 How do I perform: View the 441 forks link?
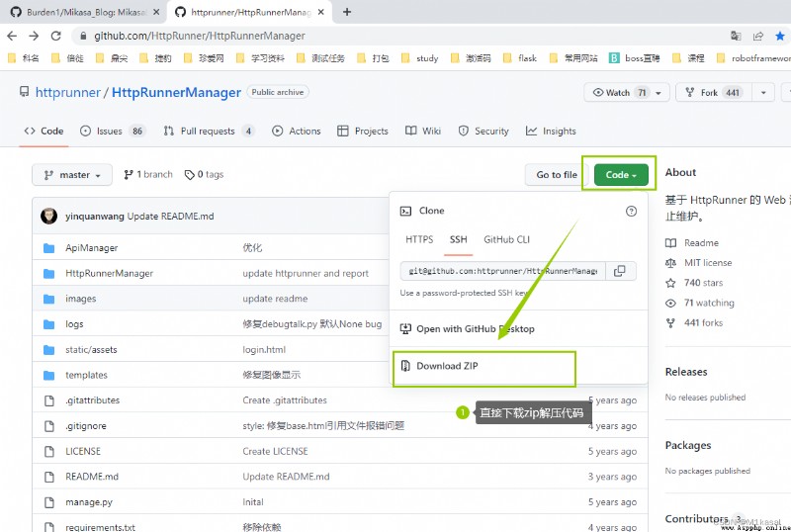tap(694, 323)
